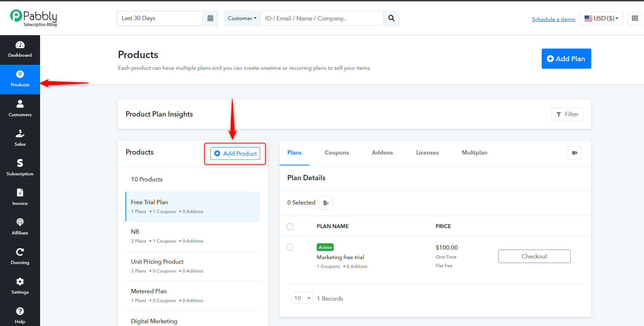This screenshot has height=326, width=644.
Task: Open the apps grid icon at top right
Action: (635, 18)
